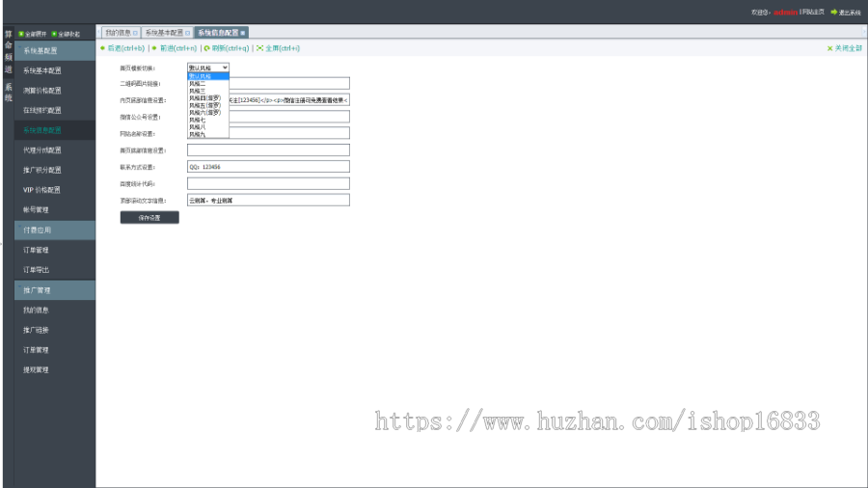This screenshot has height=488, width=868.
Task: Collapse the 推广管理 sidebar group
Action: click(55, 290)
